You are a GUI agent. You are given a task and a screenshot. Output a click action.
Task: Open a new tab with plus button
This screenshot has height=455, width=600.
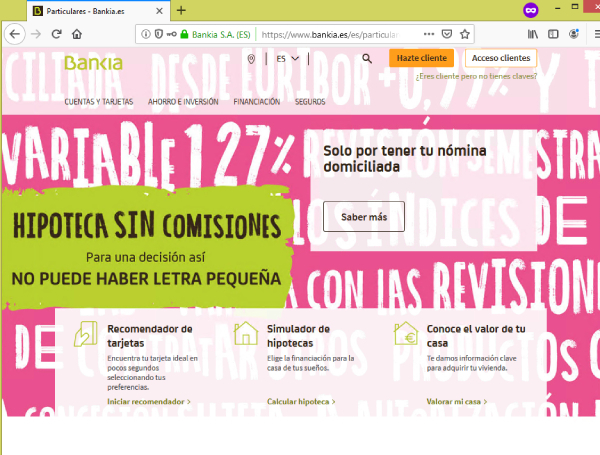coord(181,10)
